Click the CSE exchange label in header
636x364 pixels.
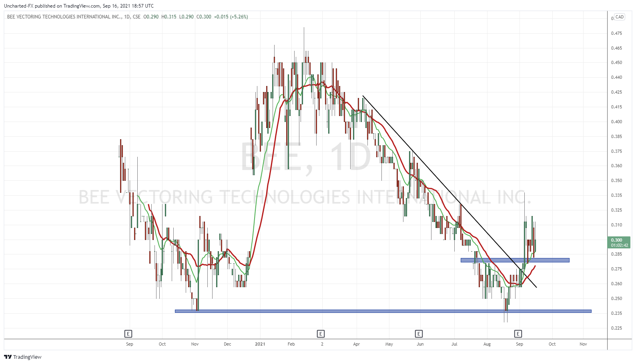[x=136, y=17]
